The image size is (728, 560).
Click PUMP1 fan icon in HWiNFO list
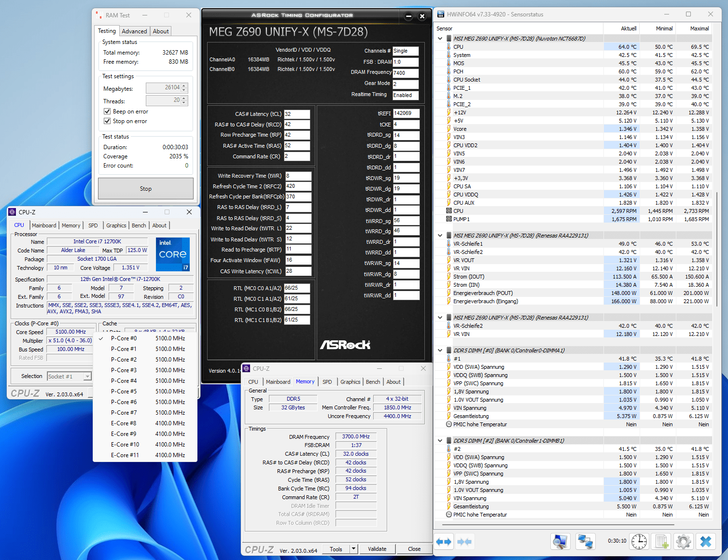point(449,219)
